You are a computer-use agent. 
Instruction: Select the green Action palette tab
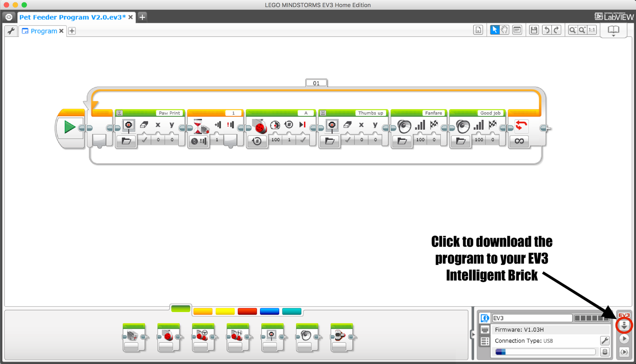[x=181, y=309]
